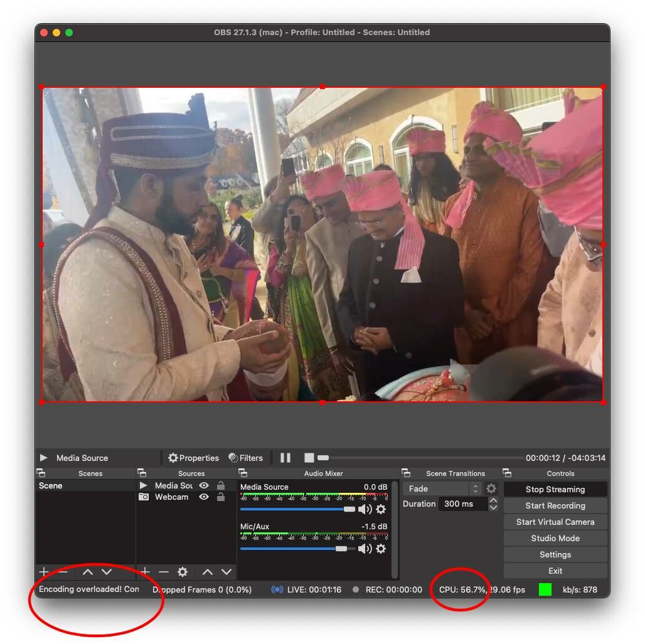645x644 pixels.
Task: Increase transition Duration with up arrow
Action: 494,500
